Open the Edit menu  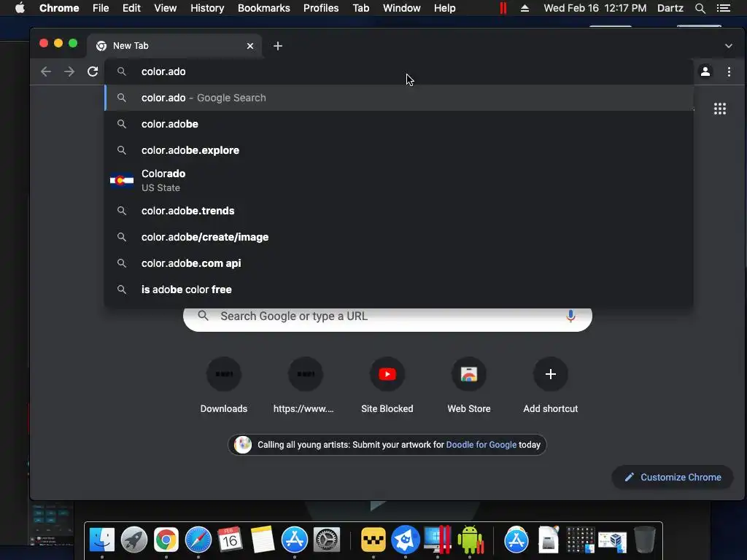click(x=131, y=8)
